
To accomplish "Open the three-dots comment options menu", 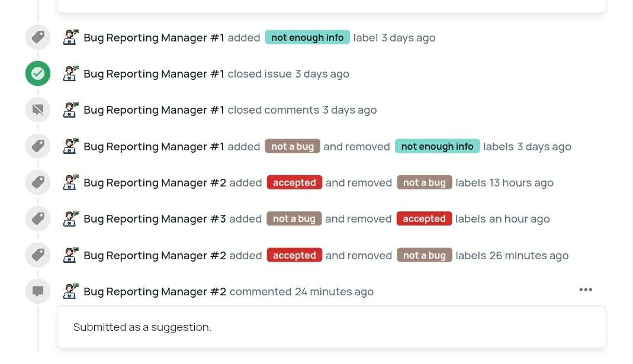I will point(586,289).
